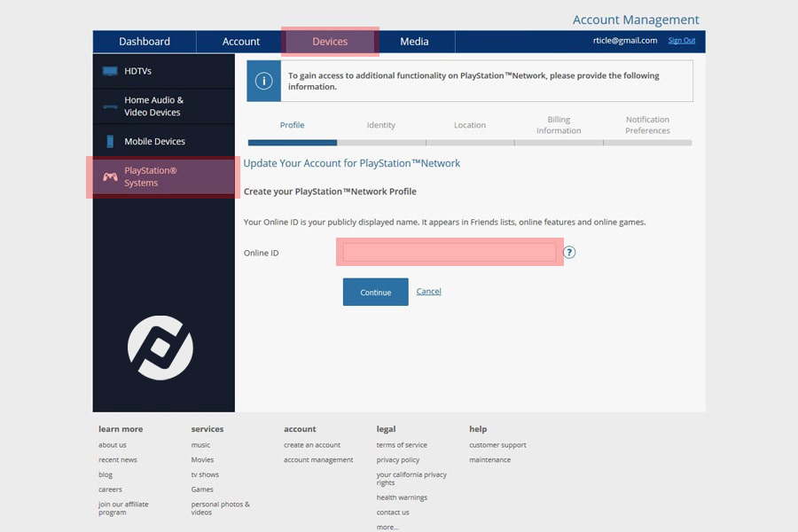
Task: Open join our affiliate program link
Action: click(123, 508)
